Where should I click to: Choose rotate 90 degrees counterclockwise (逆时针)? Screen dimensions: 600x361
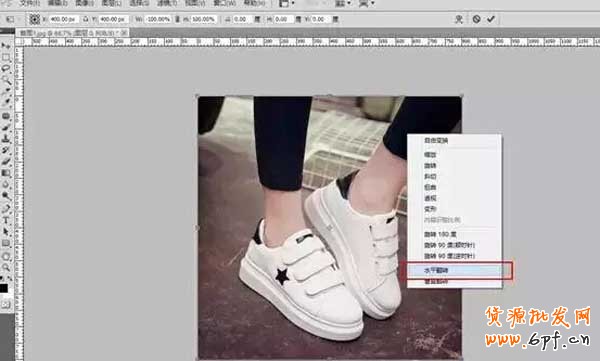454,256
